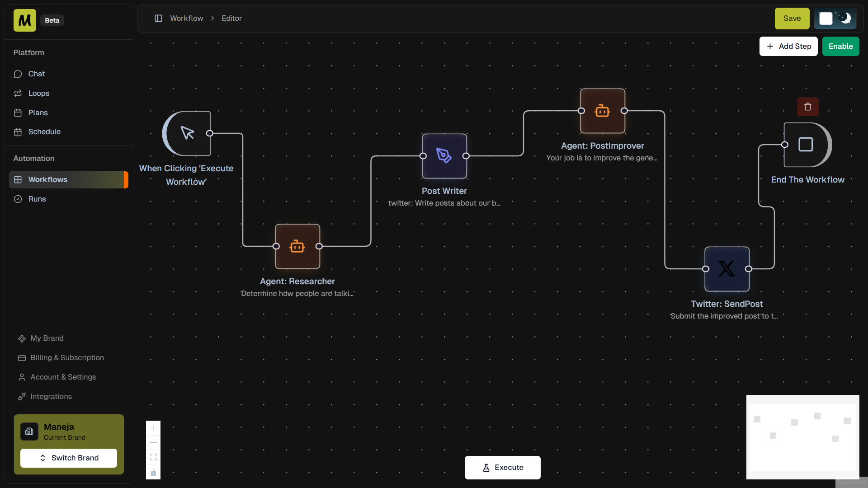Select the Agent: Researcher robot node
Image resolution: width=868 pixels, height=488 pixels.
297,246
